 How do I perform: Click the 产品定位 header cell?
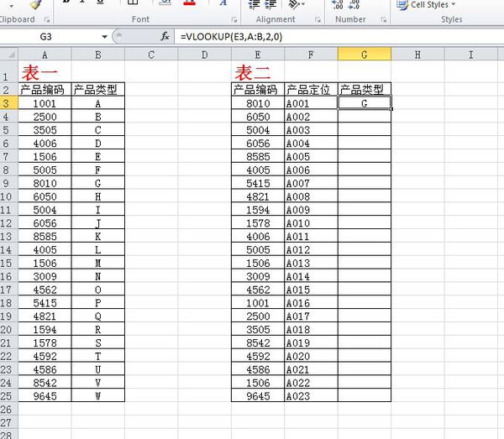pos(311,89)
